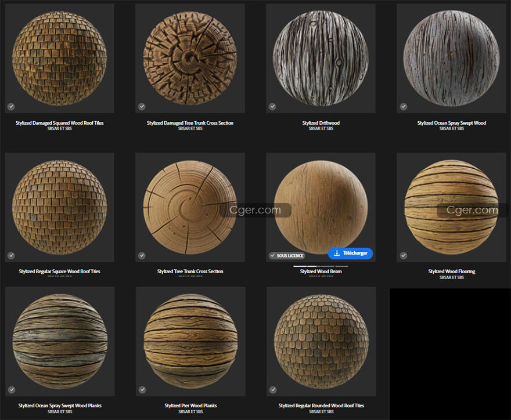Click 'SBSAR ET SBS' under Damaged Squared Wood Roof Tiles

coord(59,129)
